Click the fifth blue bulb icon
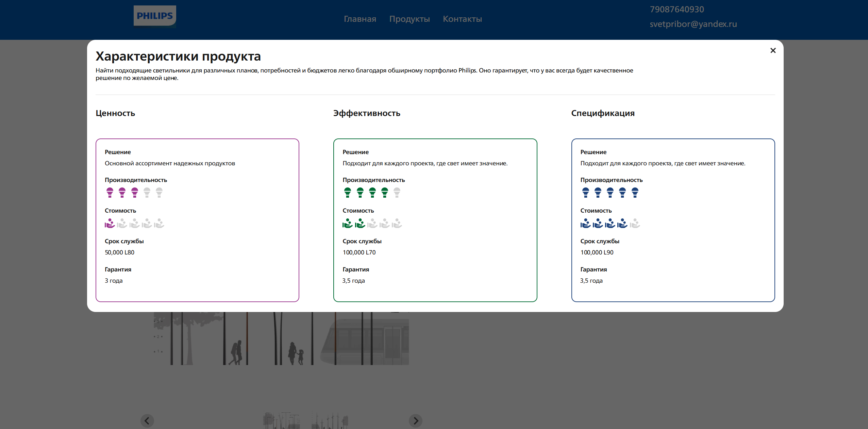 click(x=635, y=193)
